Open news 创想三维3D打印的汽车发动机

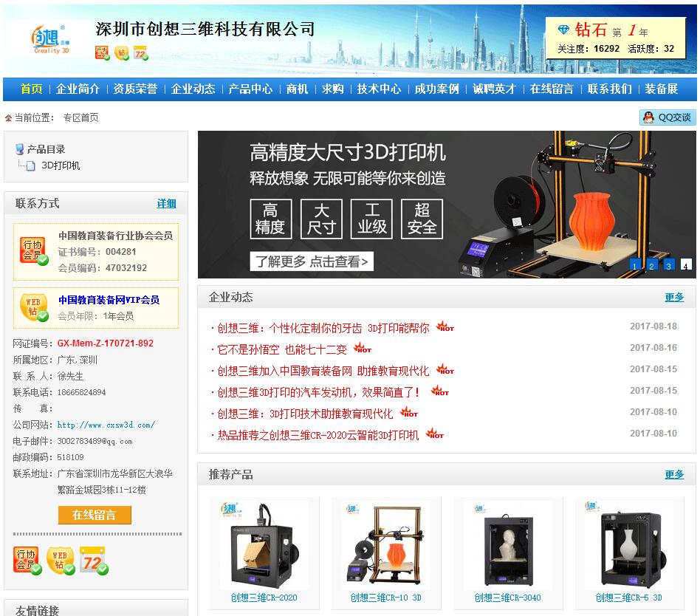coord(318,393)
